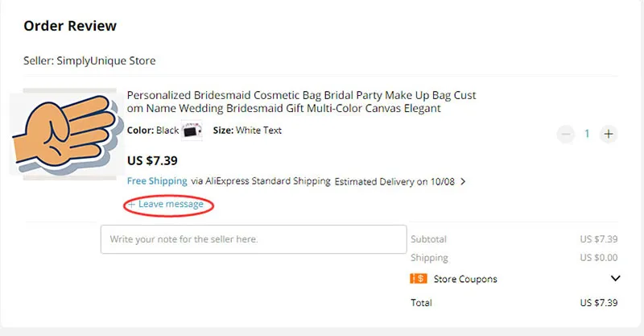This screenshot has height=336, width=644.
Task: Click Estimated Delivery on 10/08 text
Action: [x=394, y=181]
